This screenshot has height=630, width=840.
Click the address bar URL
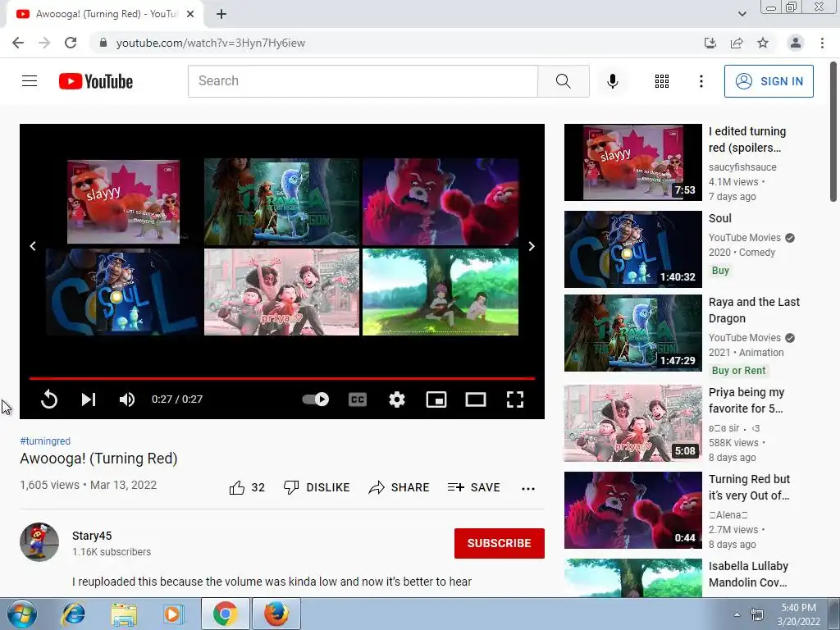pyautogui.click(x=211, y=43)
